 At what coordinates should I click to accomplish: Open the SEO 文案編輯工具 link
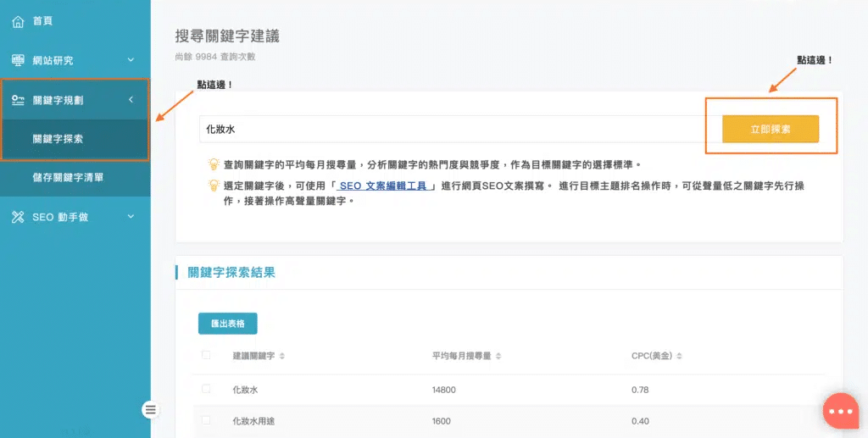[x=387, y=186]
